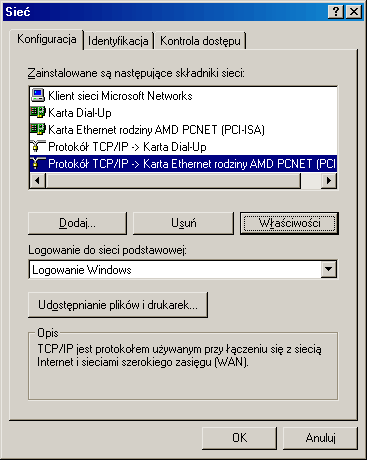Click the Dodaj... button
This screenshot has height=460, width=367.
point(77,223)
